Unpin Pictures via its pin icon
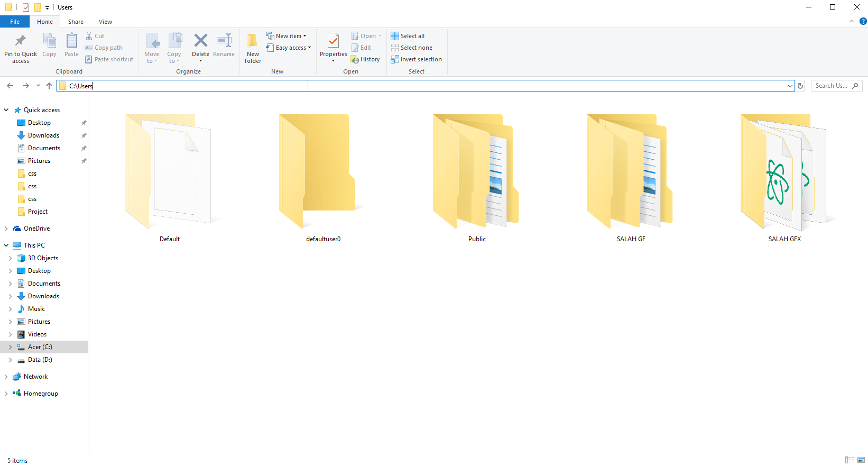Image resolution: width=868 pixels, height=466 pixels. point(84,161)
